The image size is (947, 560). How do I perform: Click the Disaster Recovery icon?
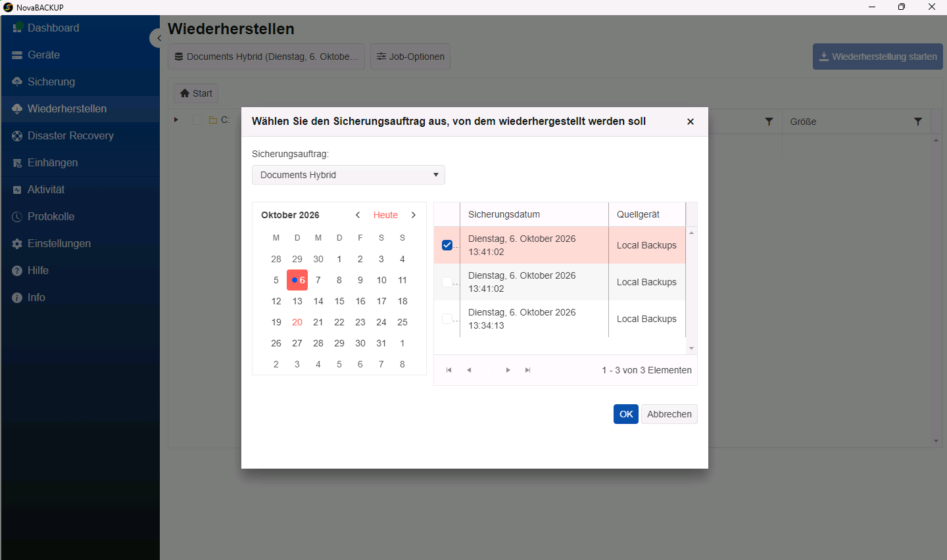tap(17, 136)
